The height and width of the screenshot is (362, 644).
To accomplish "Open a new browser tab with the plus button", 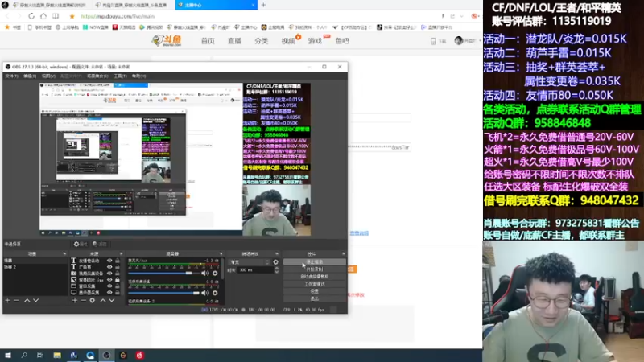I will pyautogui.click(x=263, y=5).
